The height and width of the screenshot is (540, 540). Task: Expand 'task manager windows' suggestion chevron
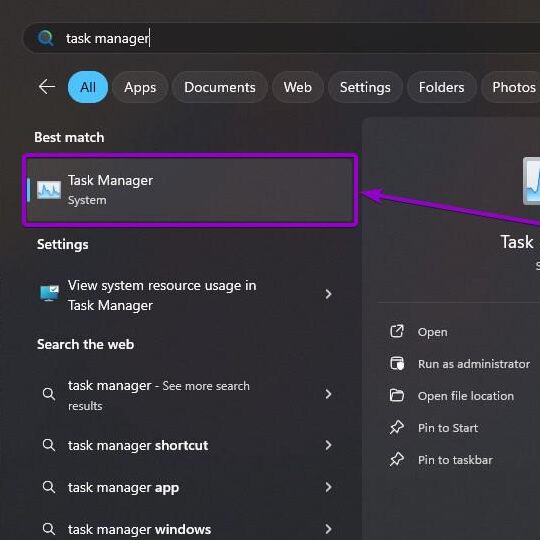329,529
